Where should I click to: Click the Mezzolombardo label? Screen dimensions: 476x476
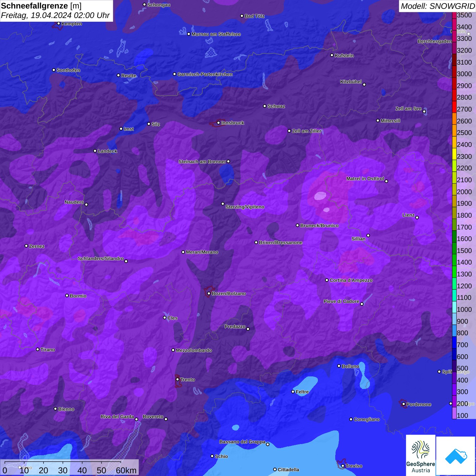194,350
